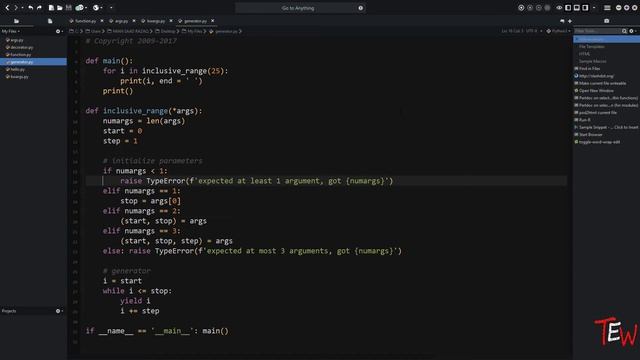Image resolution: width=640 pixels, height=360 pixels.
Task: Toggle the right side pane visibility
Action: point(585,8)
